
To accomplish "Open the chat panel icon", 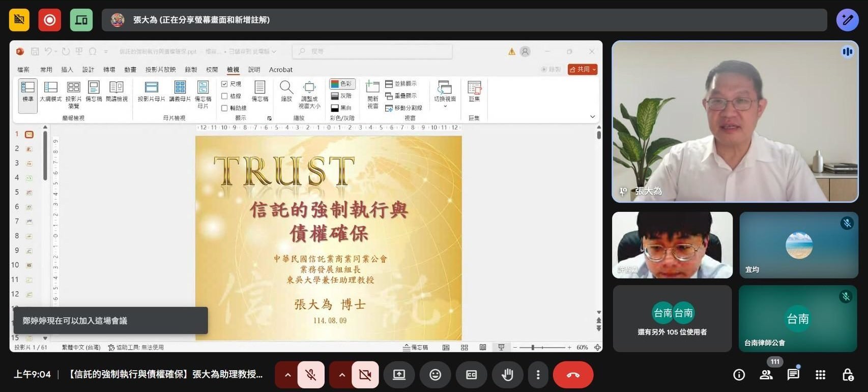I will click(793, 375).
